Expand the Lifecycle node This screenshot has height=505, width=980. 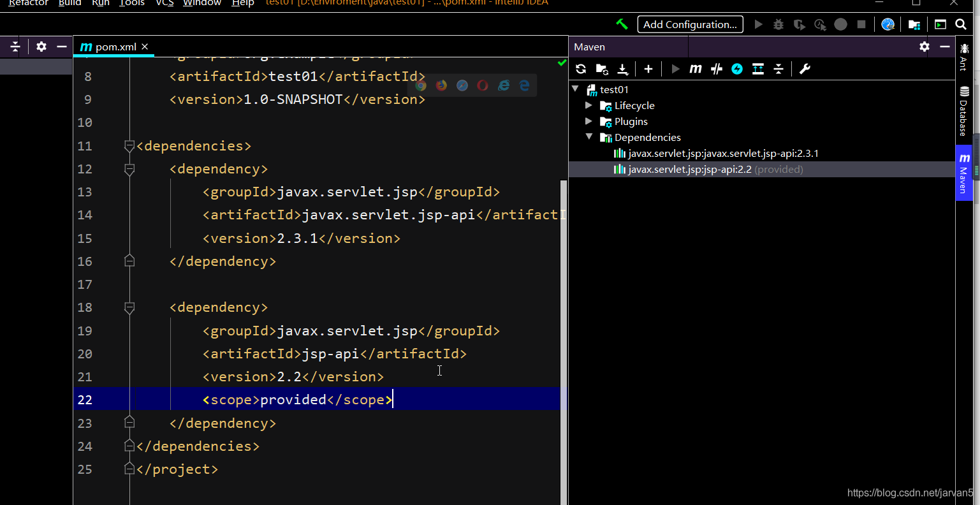[589, 105]
